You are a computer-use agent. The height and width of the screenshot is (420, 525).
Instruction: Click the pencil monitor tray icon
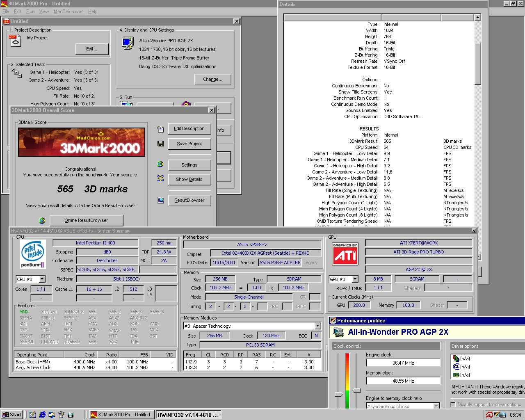(496, 415)
